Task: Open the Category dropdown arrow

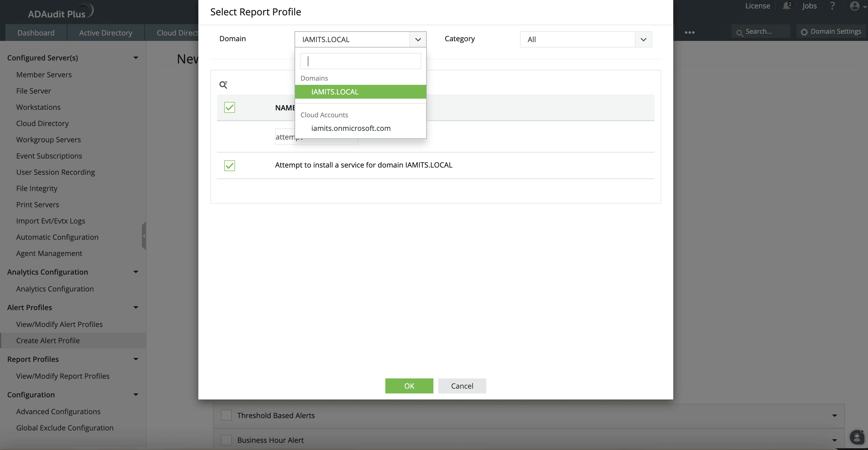Action: (643, 39)
